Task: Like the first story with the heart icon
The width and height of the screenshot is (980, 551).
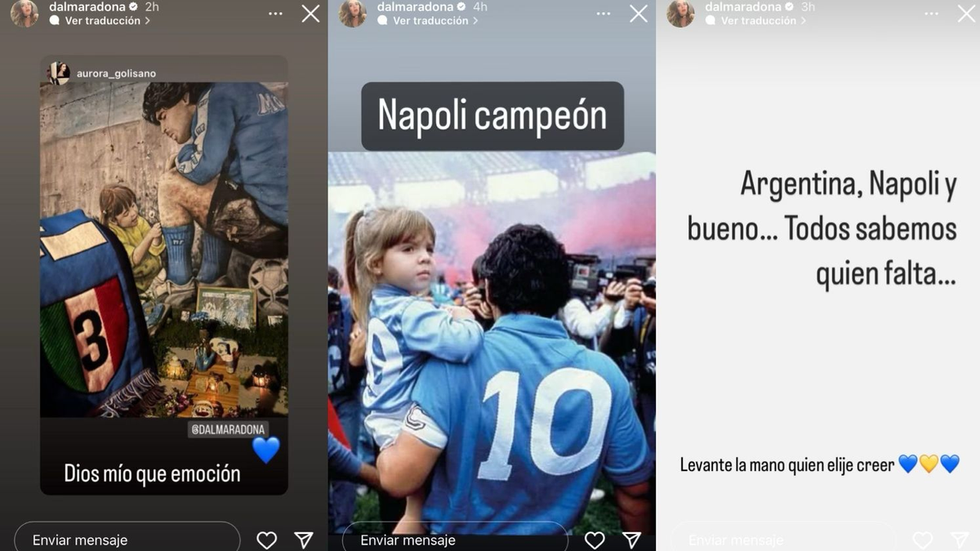Action: click(x=266, y=540)
